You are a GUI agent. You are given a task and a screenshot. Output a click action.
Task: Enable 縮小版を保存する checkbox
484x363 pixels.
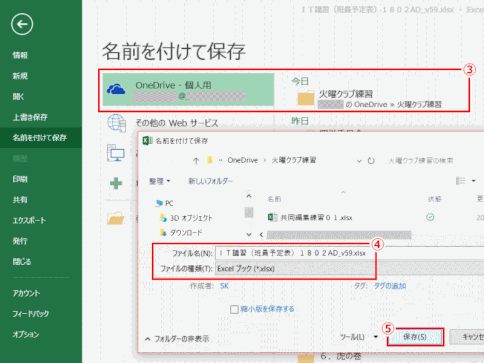234,309
